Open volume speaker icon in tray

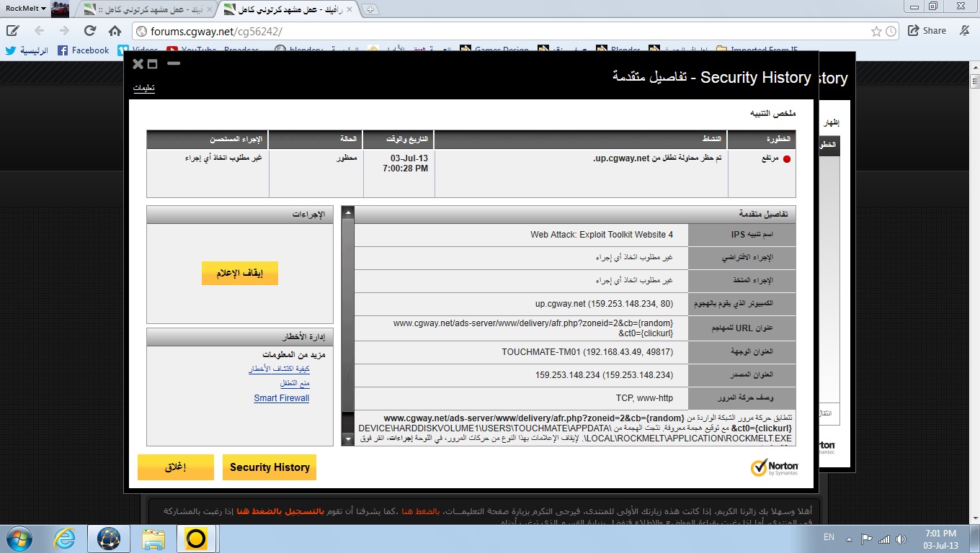point(901,538)
